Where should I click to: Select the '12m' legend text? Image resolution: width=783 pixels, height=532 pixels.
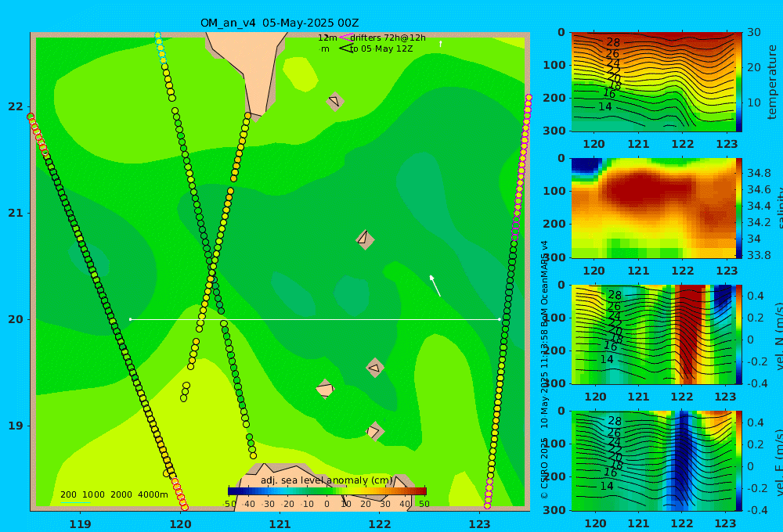click(x=327, y=38)
